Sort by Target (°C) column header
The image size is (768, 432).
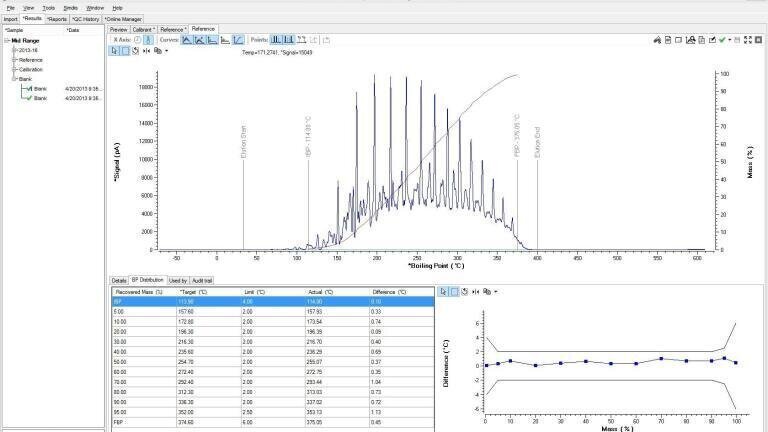(209, 292)
